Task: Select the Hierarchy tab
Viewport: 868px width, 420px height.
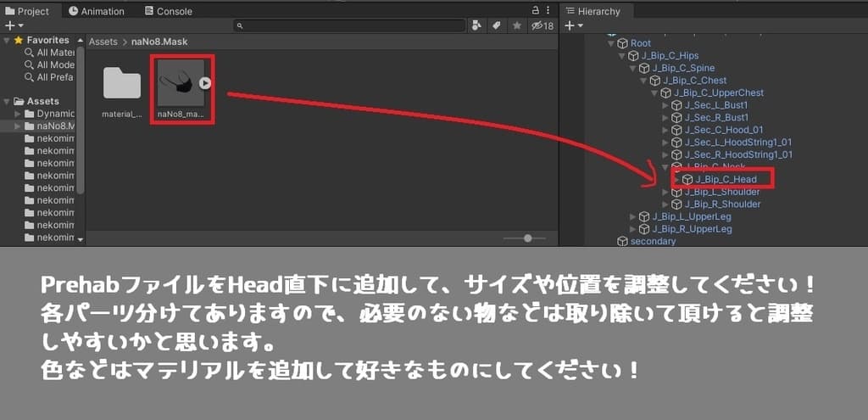Action: click(x=594, y=11)
